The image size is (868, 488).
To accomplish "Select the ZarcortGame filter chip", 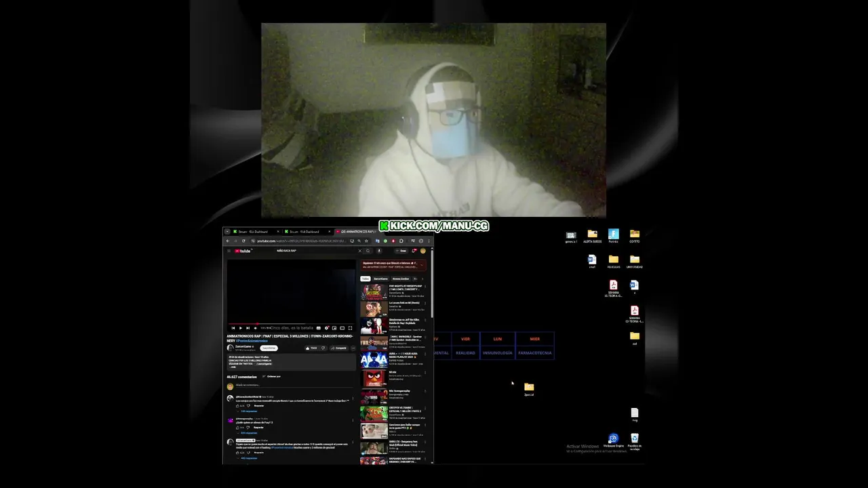I will (x=380, y=279).
